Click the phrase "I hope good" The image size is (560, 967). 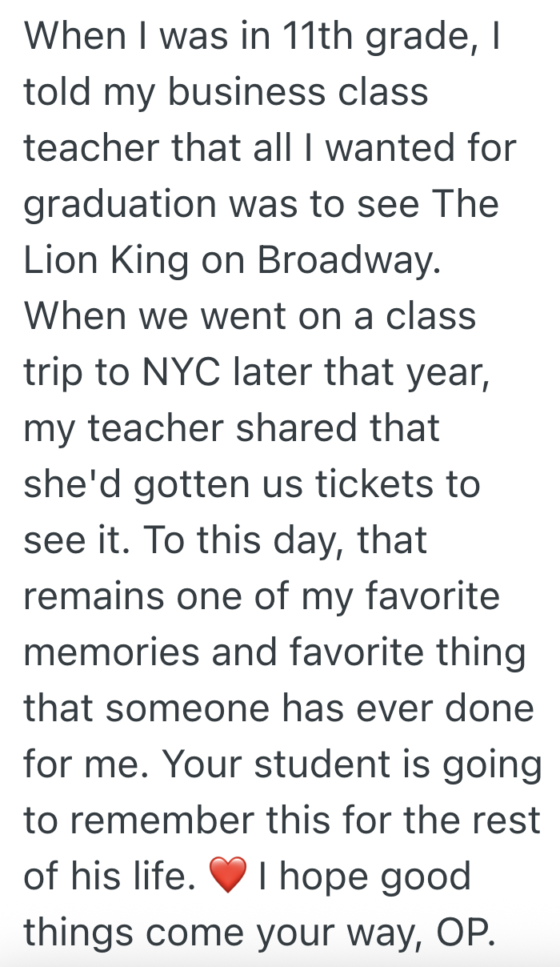pos(364,877)
